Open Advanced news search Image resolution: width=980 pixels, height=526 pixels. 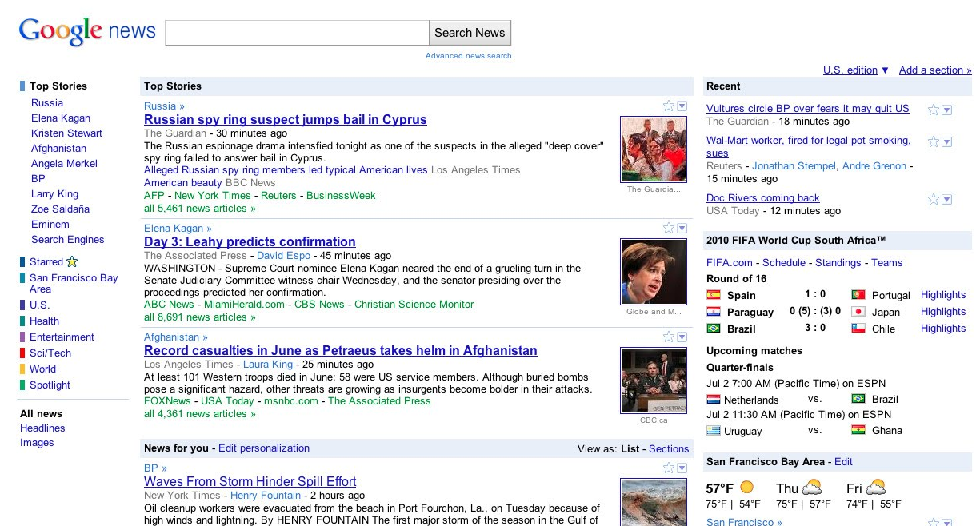(x=469, y=55)
